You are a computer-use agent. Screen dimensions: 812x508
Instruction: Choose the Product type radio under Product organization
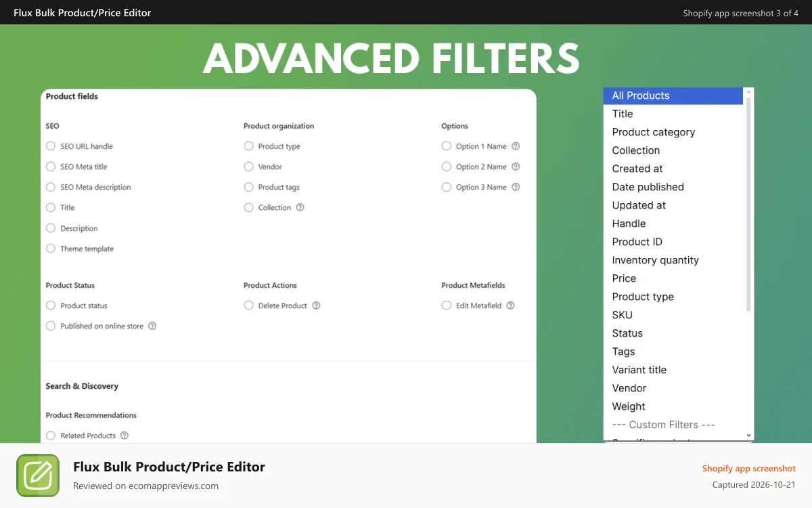248,146
